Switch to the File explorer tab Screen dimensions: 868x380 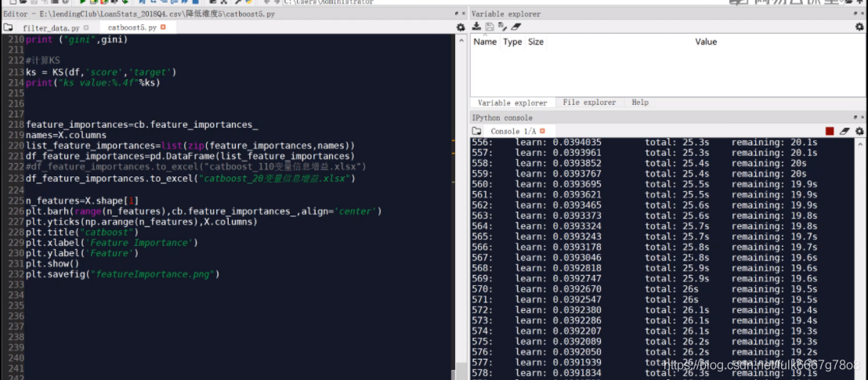click(x=589, y=103)
